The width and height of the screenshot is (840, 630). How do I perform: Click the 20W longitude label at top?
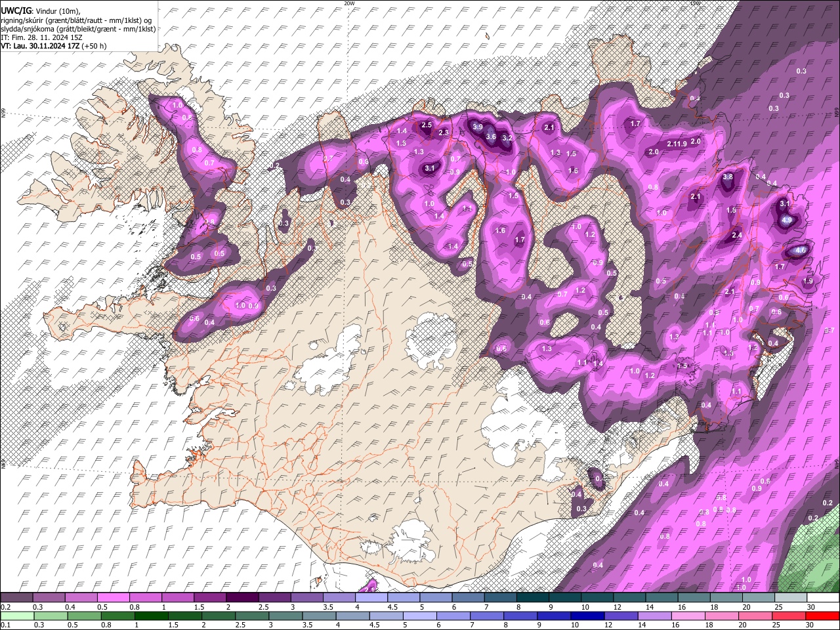coord(349,3)
